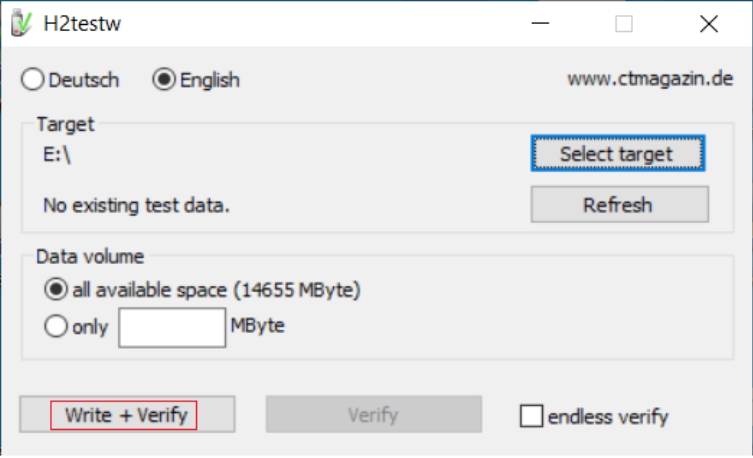Image resolution: width=753 pixels, height=458 pixels.
Task: Click the Target group box label
Action: click(x=65, y=125)
